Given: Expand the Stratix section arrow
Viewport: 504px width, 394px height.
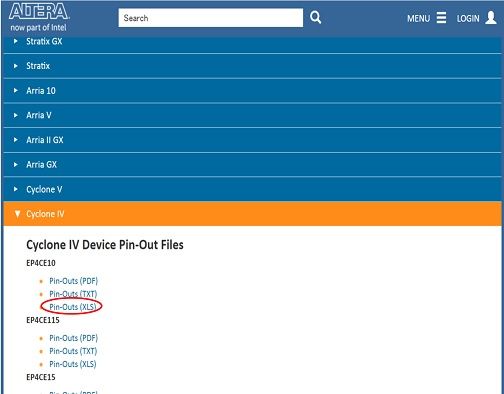Looking at the screenshot, I should click(16, 66).
